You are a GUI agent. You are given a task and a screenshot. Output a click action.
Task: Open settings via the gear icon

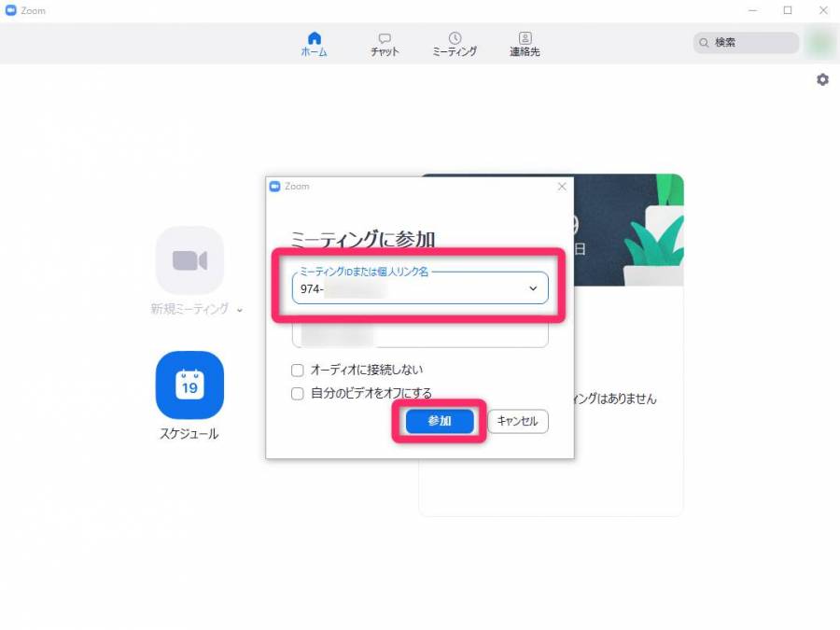[x=822, y=80]
